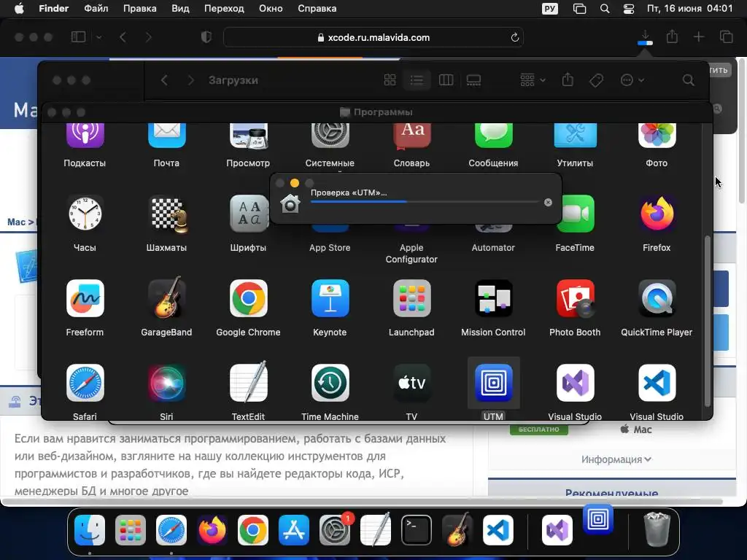
Task: Open the Keynote app icon
Action: 330,298
